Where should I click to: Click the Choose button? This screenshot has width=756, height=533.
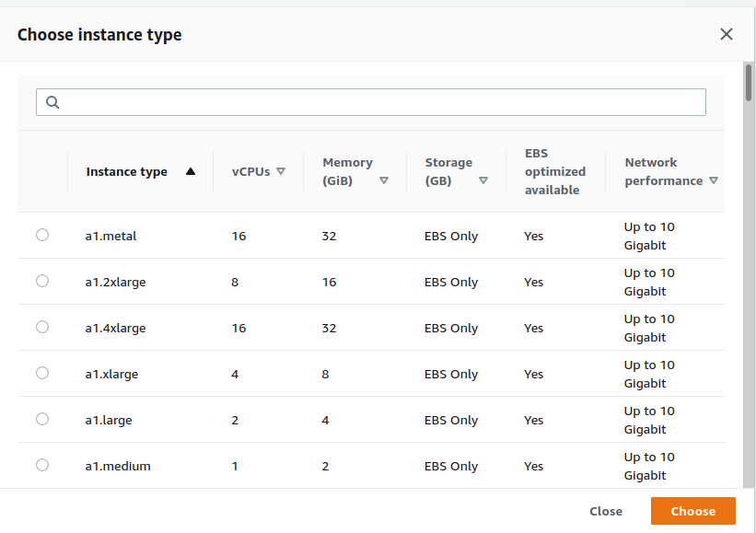tap(692, 511)
